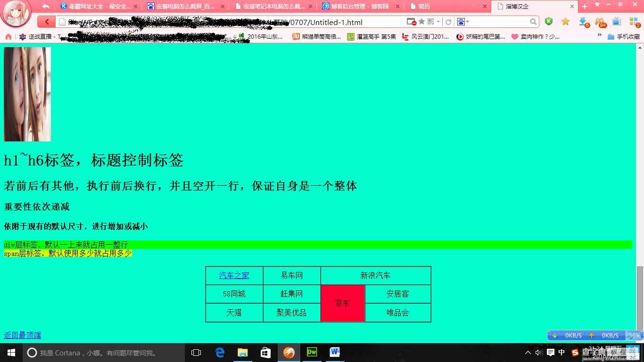Open the downloads icon with badge 5
Screen dimensions: 644x362
pyautogui.click(x=583, y=22)
